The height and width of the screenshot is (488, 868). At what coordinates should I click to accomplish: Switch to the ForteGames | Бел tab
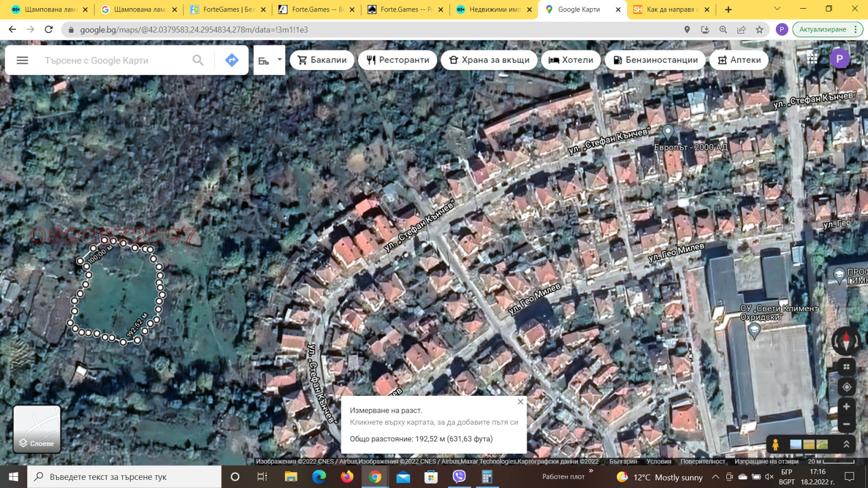click(228, 9)
